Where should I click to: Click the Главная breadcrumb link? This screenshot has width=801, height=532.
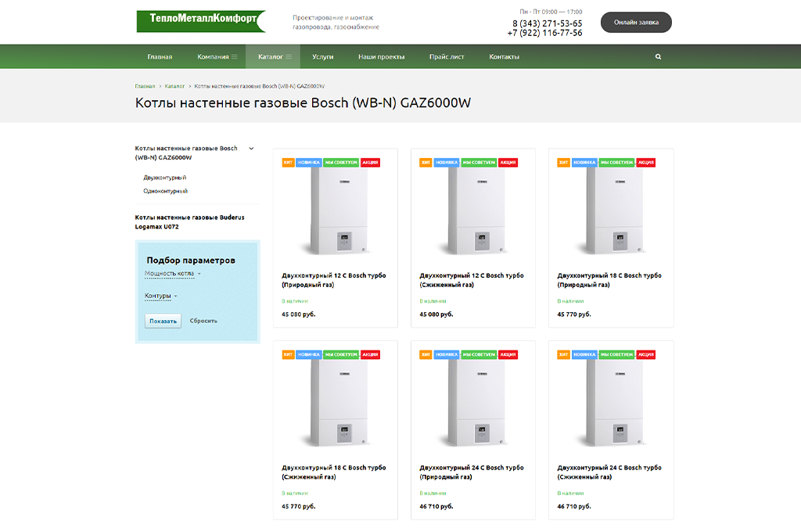point(145,86)
